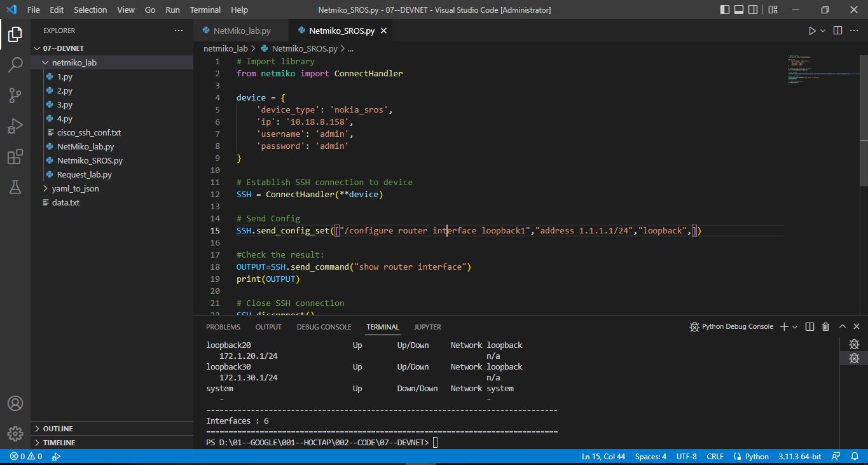Image resolution: width=868 pixels, height=465 pixels.
Task: Open Explorer Views and More Actions ellipsis
Action: click(179, 31)
